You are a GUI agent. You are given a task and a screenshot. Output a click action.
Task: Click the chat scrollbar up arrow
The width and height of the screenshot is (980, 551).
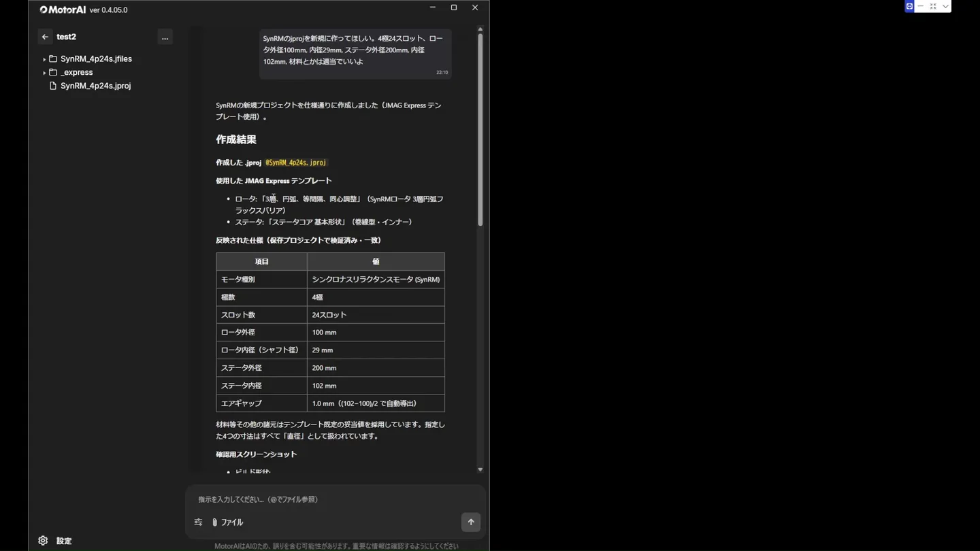point(480,29)
